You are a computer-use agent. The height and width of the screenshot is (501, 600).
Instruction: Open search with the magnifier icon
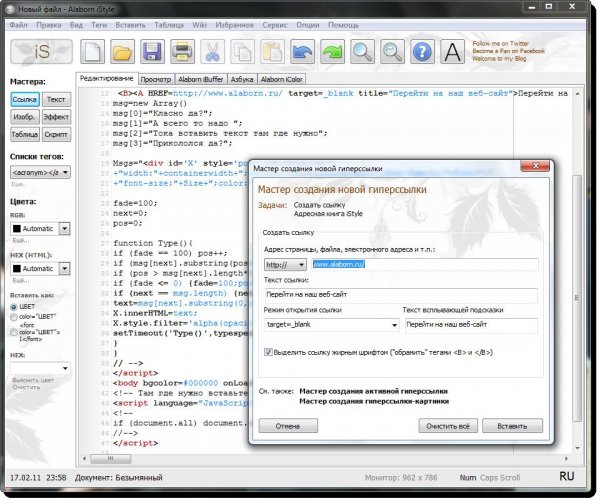[x=362, y=51]
